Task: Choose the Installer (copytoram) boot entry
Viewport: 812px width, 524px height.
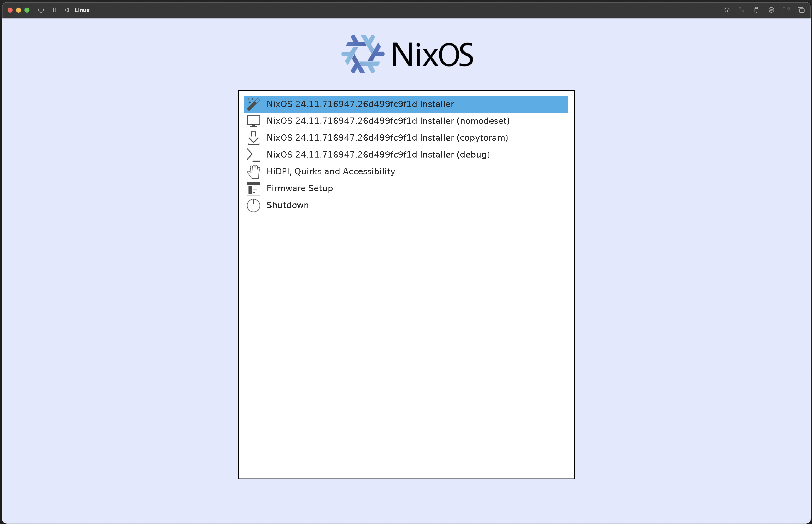Action: (x=387, y=138)
